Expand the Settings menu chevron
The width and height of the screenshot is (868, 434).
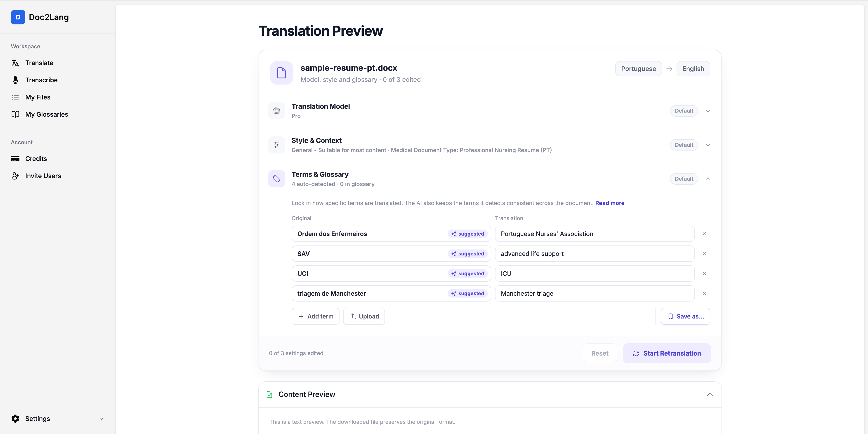[x=101, y=419]
